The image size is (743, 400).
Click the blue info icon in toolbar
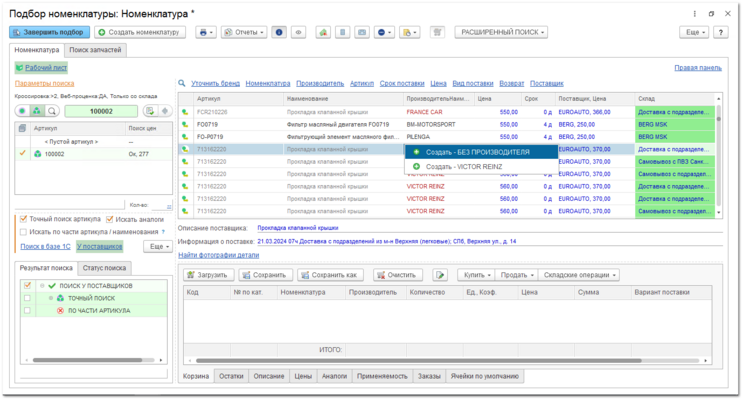[x=279, y=32]
